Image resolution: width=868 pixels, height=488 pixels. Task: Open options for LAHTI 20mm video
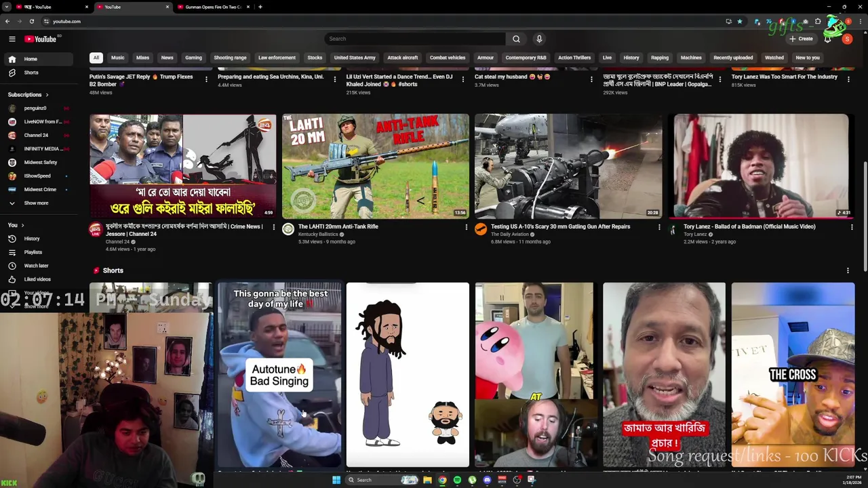tap(466, 227)
